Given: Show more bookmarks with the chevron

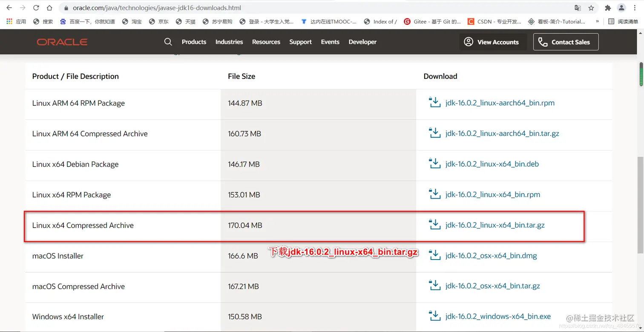Looking at the screenshot, I should pos(597,21).
